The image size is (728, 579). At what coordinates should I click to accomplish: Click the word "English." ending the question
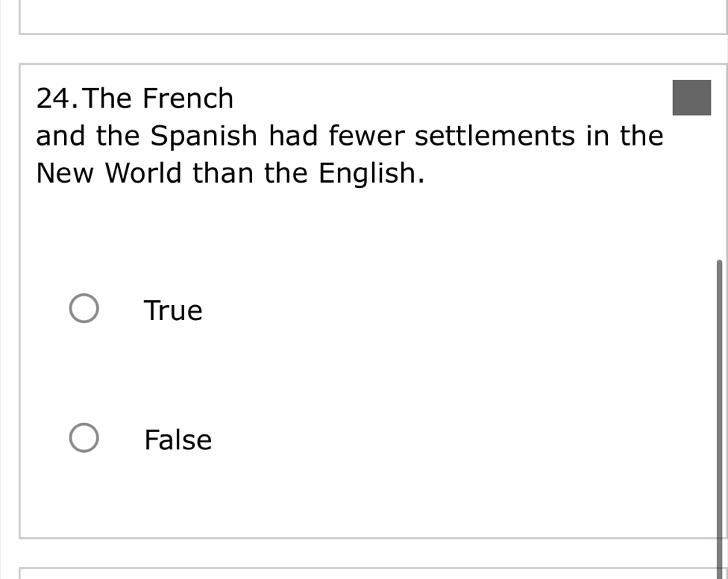point(372,174)
